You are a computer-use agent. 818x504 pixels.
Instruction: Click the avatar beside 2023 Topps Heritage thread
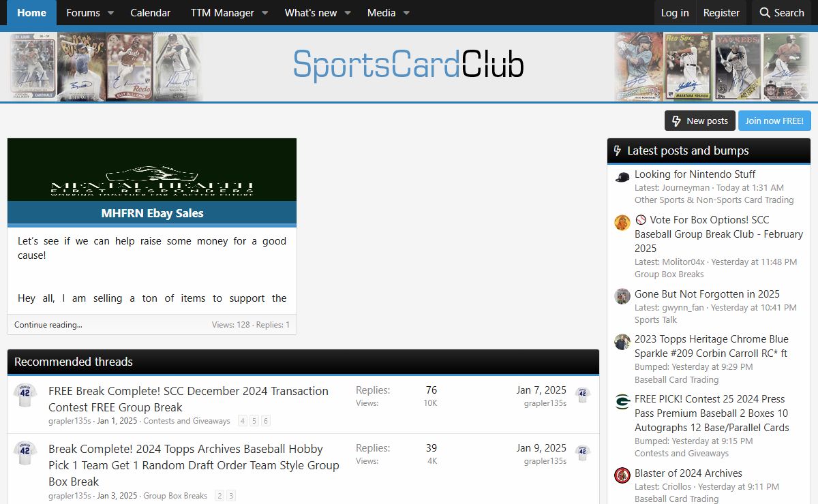(x=622, y=342)
